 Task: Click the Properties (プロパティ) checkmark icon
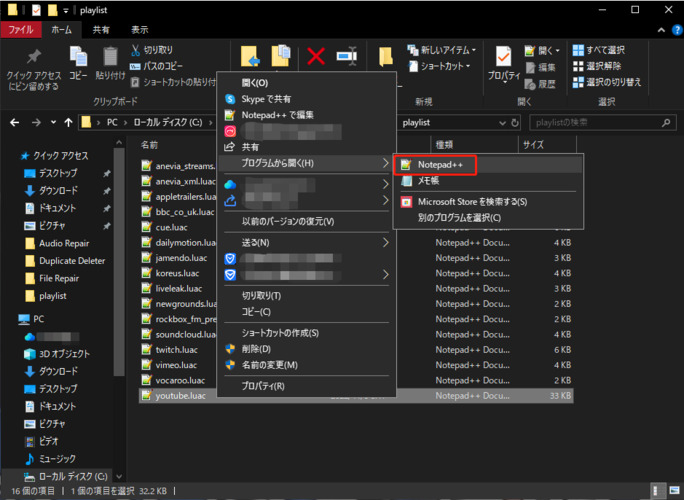click(x=503, y=57)
